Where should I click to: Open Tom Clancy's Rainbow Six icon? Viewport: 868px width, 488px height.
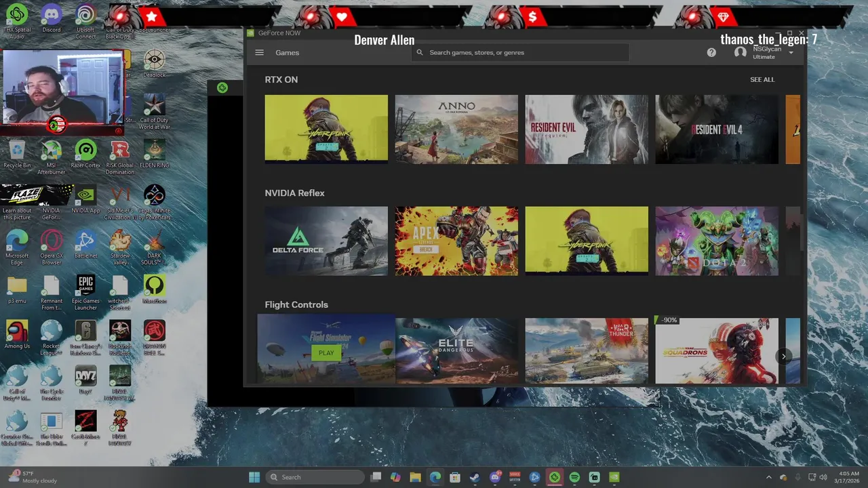point(85,338)
